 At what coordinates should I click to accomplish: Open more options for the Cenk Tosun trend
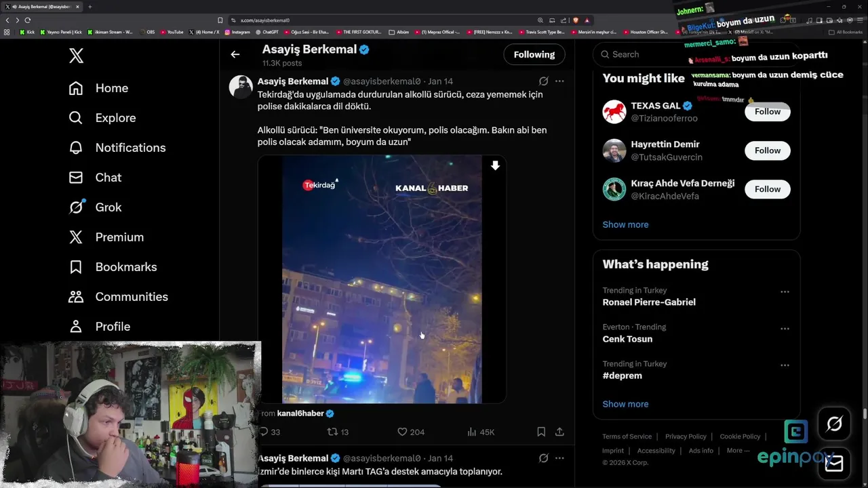(x=785, y=329)
